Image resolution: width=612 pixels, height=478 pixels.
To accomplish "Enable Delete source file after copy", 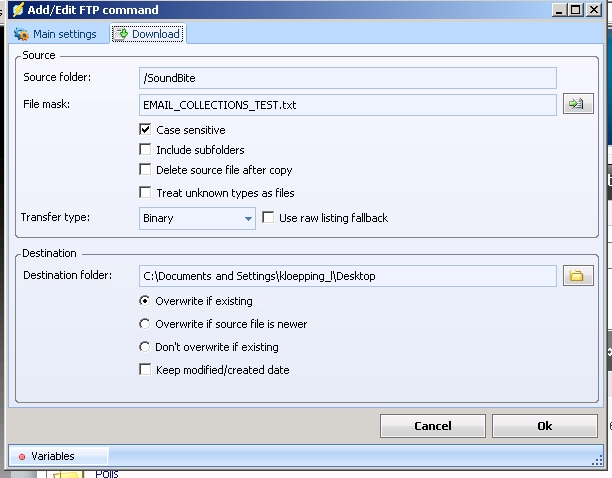I will [146, 170].
